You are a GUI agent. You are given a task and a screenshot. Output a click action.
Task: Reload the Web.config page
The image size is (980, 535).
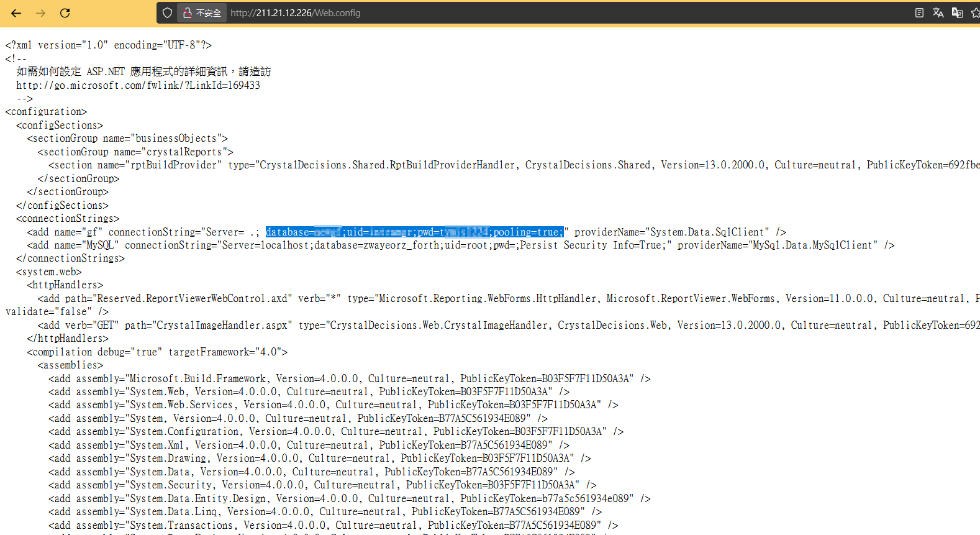(65, 12)
